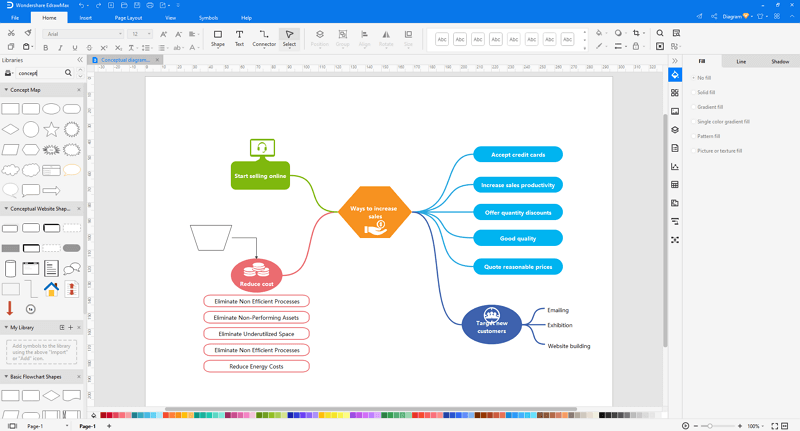Click the Format Painter icon
The width and height of the screenshot is (800, 431).
tap(28, 33)
